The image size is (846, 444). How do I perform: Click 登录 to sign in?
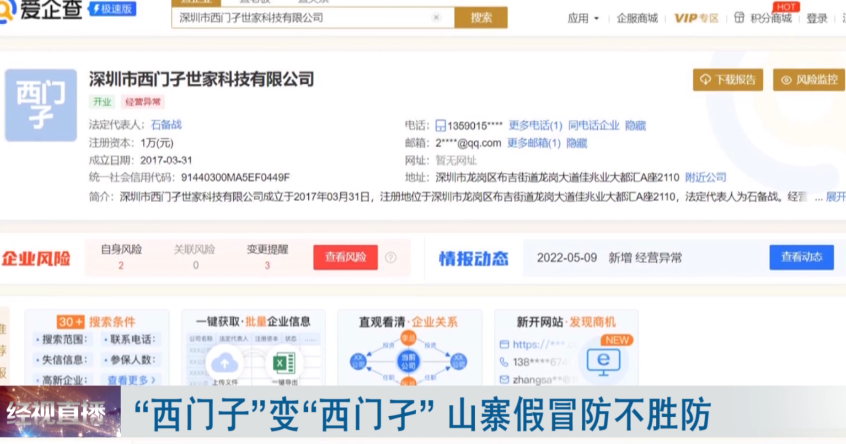tap(817, 19)
